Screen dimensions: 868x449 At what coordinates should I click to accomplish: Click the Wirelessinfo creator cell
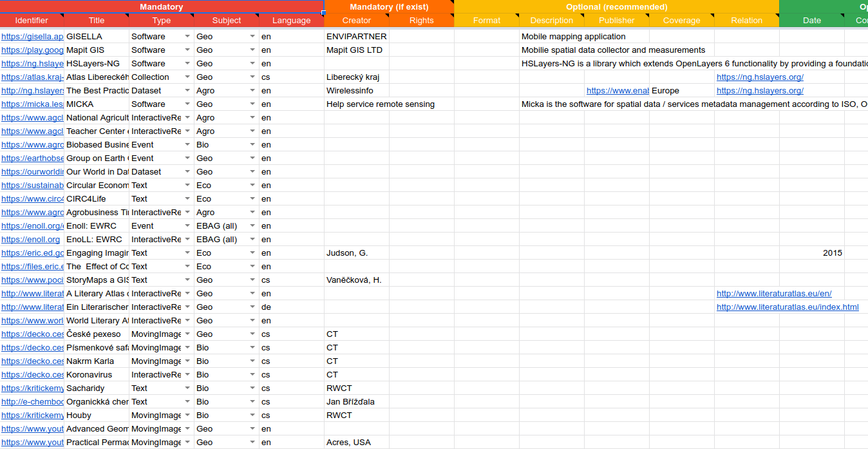pos(357,91)
